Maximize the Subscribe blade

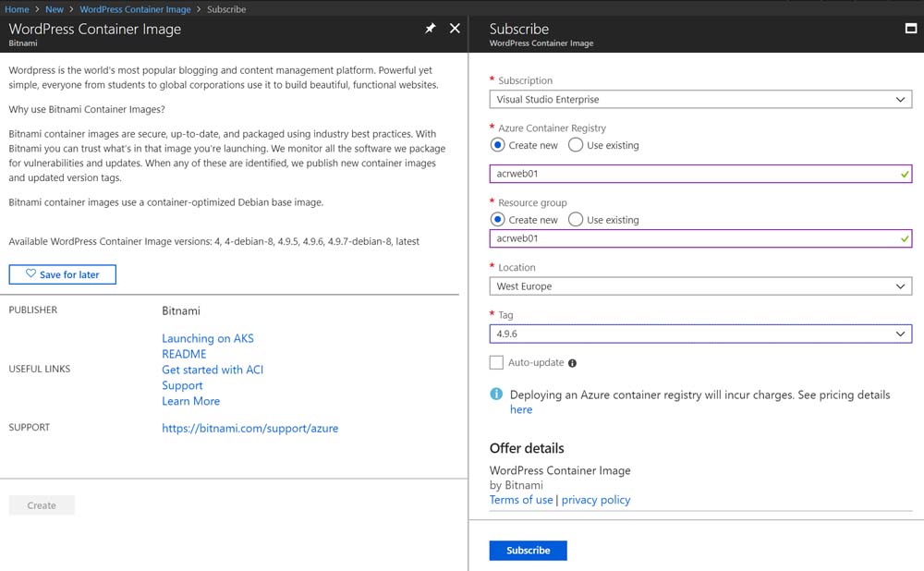pos(910,29)
